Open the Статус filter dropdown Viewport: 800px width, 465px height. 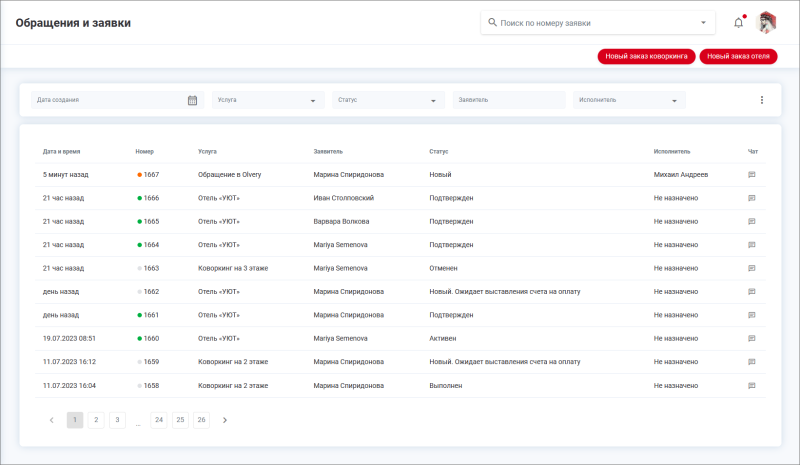coord(389,100)
